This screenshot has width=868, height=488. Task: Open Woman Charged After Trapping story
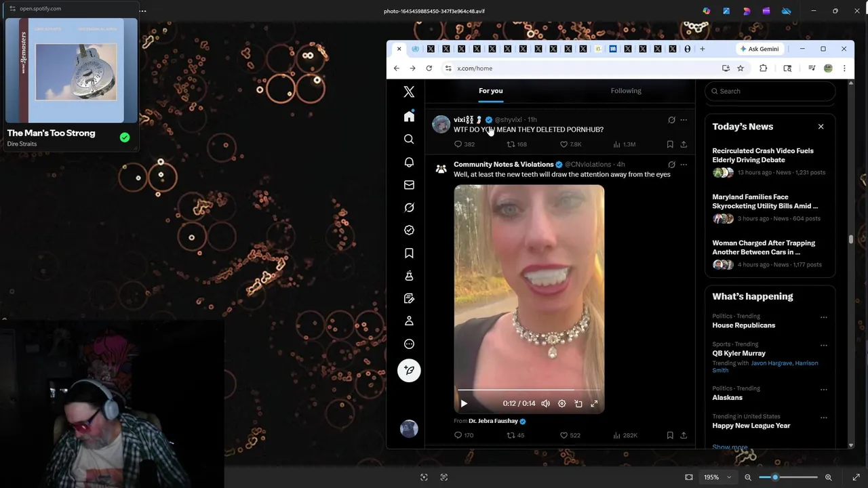(x=764, y=247)
